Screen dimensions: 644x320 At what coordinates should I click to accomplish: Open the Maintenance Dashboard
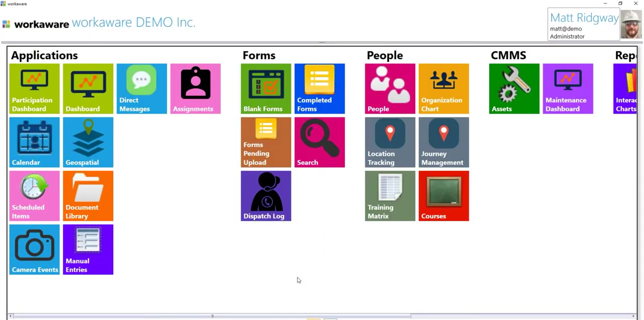click(x=568, y=89)
